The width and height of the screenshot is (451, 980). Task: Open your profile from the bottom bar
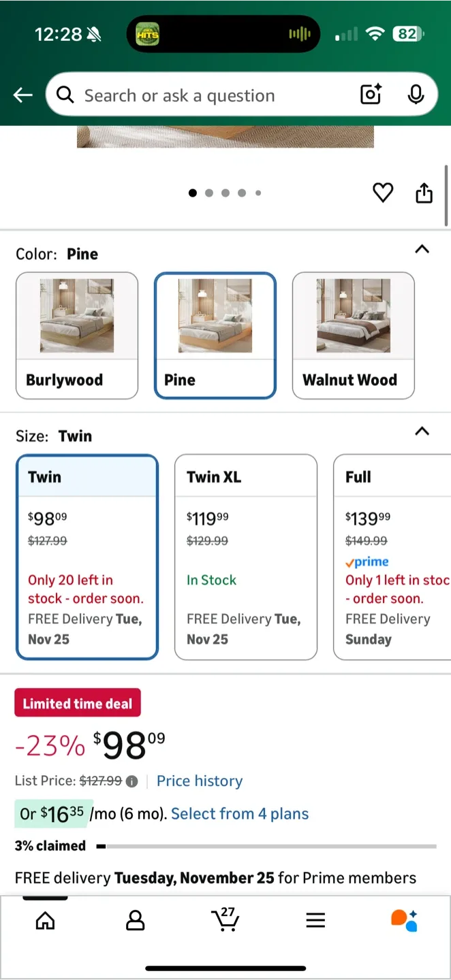pyautogui.click(x=135, y=920)
